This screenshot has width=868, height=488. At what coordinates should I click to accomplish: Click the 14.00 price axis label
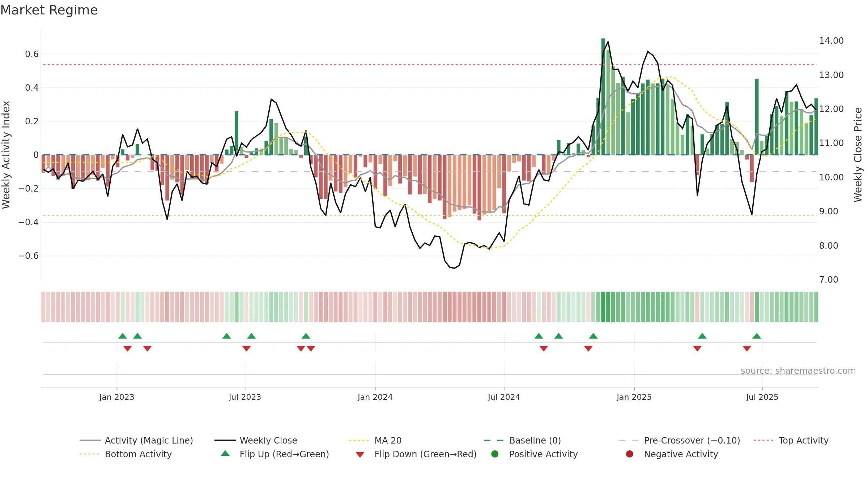(831, 41)
